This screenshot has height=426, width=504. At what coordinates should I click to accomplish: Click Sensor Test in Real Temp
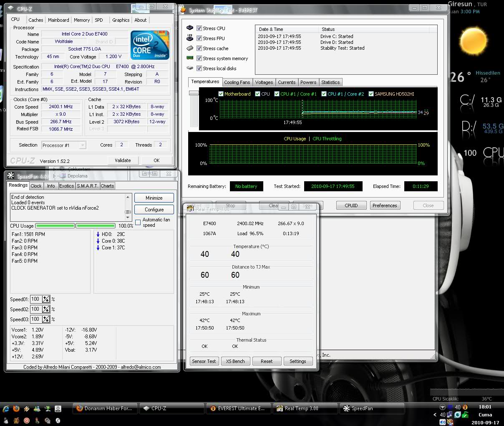click(204, 361)
